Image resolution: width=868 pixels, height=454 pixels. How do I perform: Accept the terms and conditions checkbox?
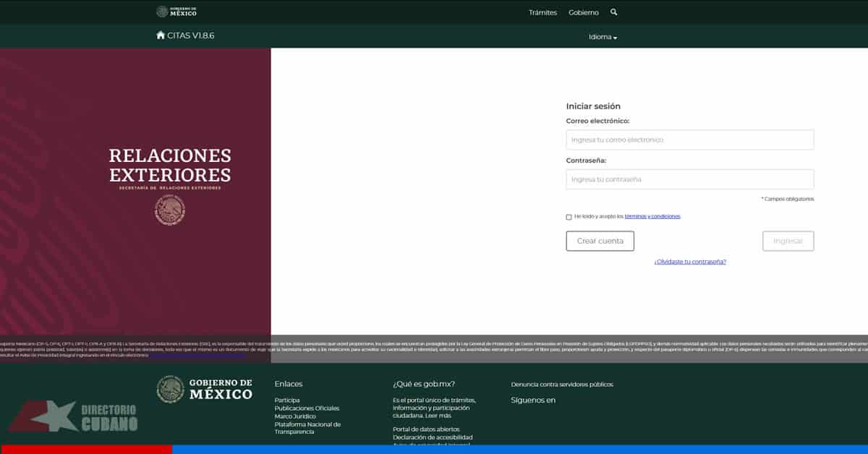[569, 217]
